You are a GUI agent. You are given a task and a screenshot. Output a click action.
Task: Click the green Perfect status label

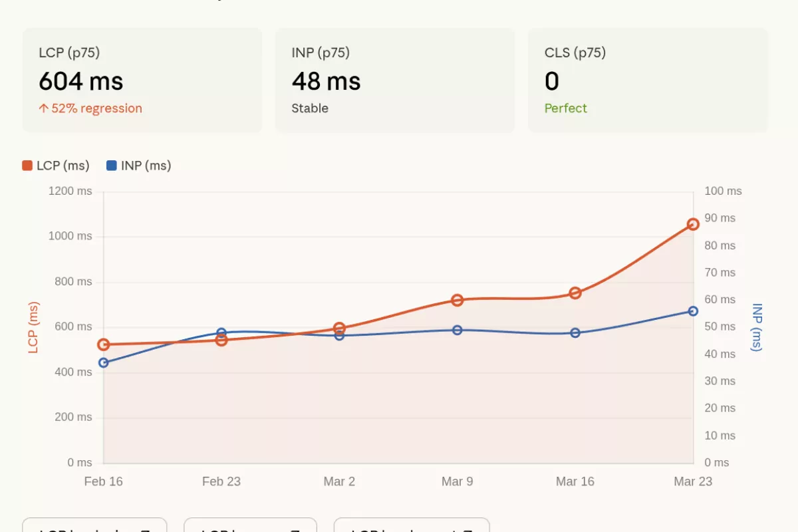point(566,108)
